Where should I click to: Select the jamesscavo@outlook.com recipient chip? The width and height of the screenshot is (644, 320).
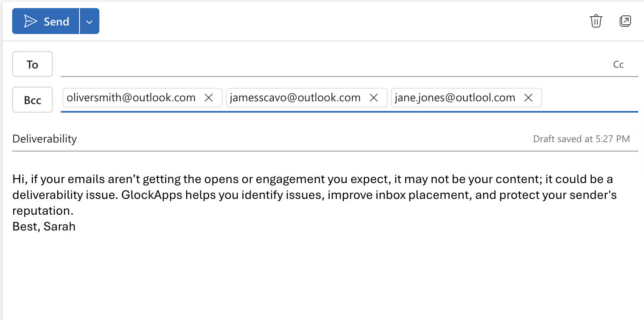pyautogui.click(x=295, y=98)
